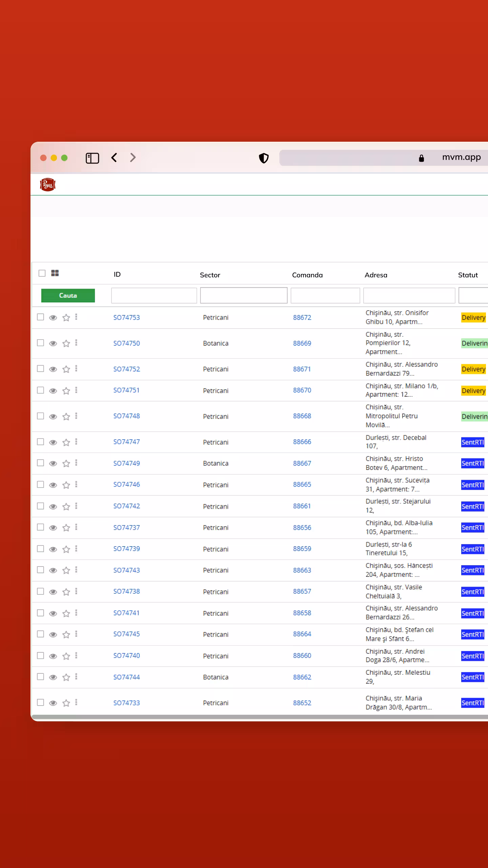Preview order SO74749 with eye icon
This screenshot has height=868, width=488.
coord(53,463)
